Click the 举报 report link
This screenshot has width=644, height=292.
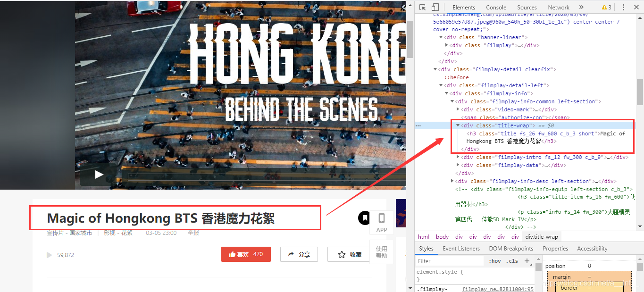point(193,233)
